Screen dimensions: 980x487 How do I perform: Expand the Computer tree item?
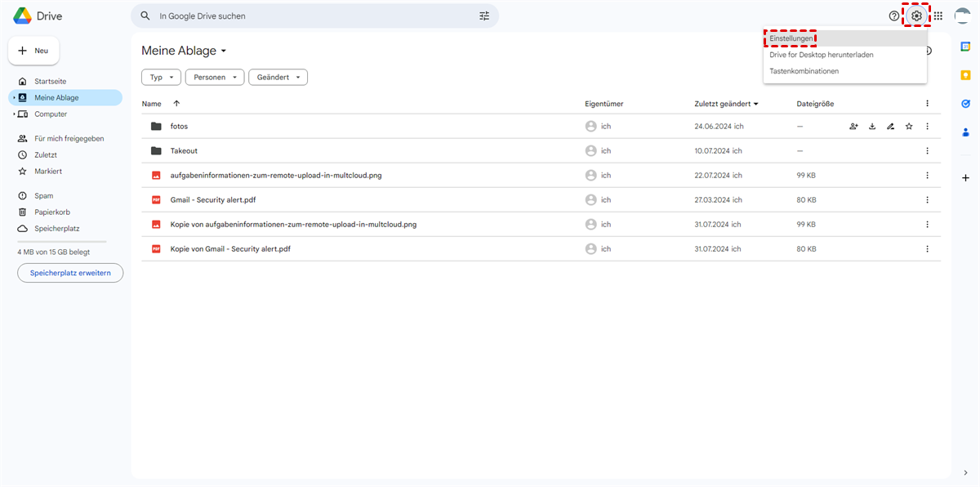[14, 114]
